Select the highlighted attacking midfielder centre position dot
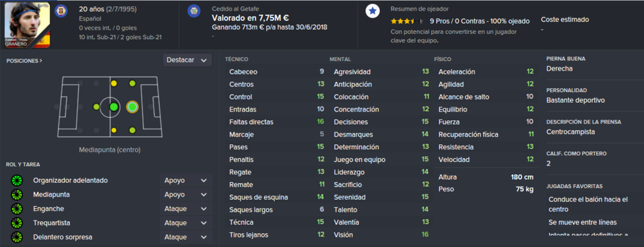This screenshot has height=247, width=644. [x=132, y=107]
